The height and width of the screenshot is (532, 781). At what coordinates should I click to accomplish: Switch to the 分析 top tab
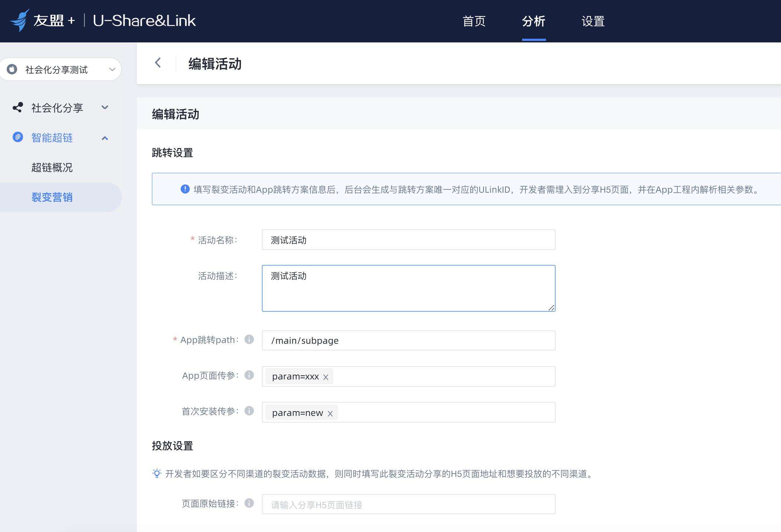tap(534, 21)
